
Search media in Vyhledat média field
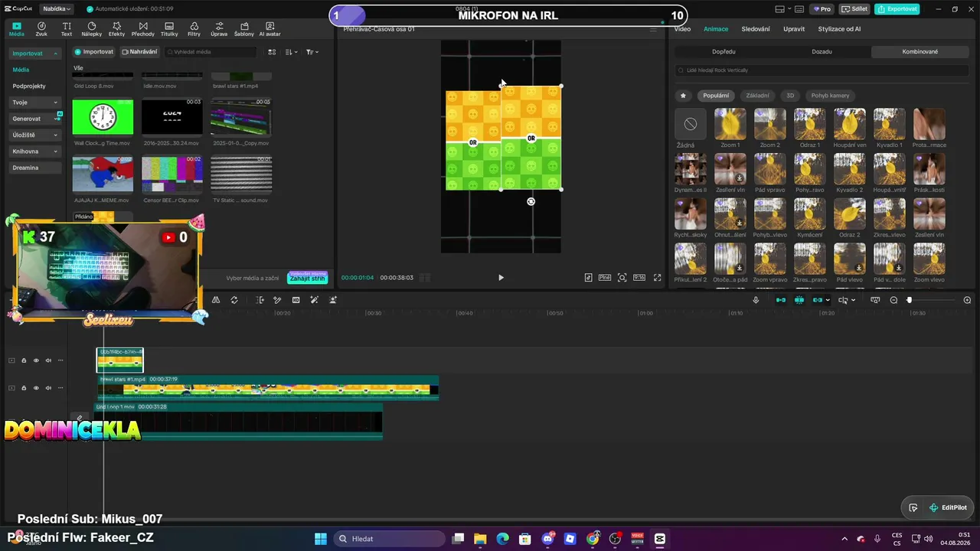coord(211,52)
